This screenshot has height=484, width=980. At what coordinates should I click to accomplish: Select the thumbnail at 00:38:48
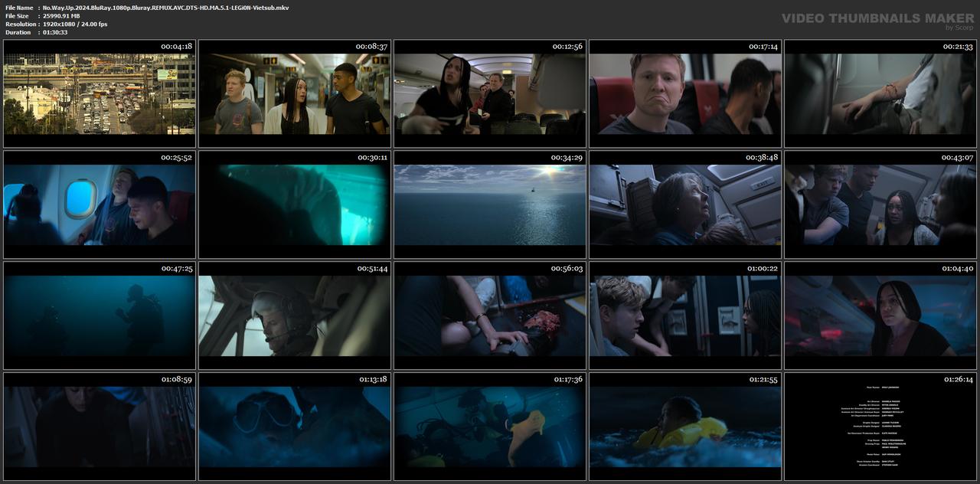click(685, 204)
